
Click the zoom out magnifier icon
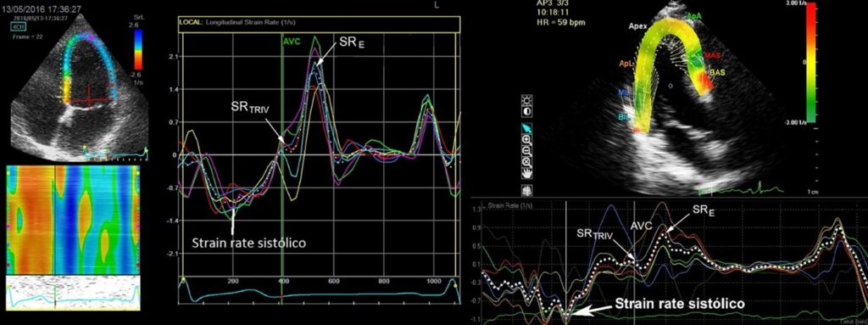point(527,151)
